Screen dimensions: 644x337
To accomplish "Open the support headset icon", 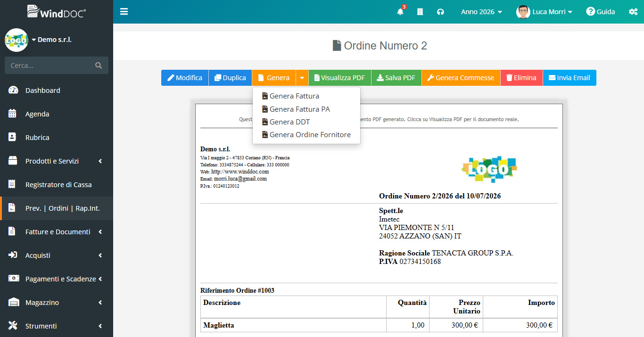I will point(440,12).
